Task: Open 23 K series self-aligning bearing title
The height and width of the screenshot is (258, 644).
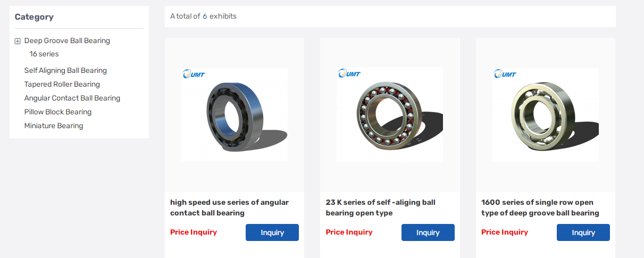Action: [x=380, y=207]
